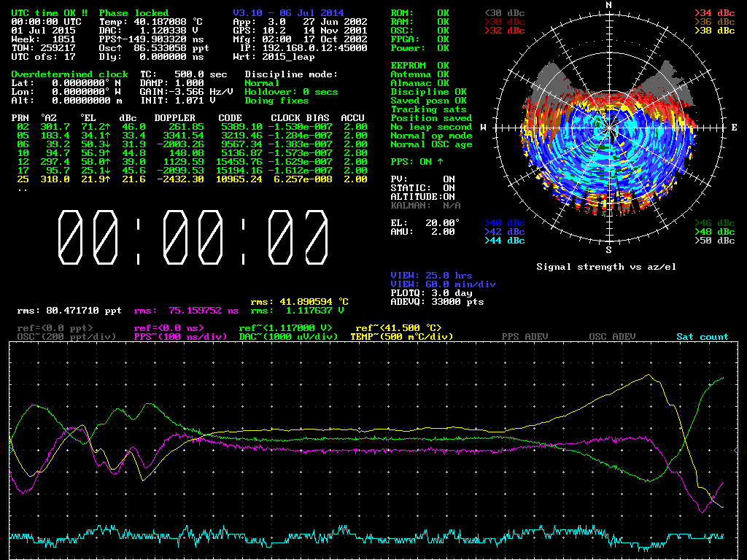Click 'Holdover: 0 secs' status
This screenshot has width=747, height=560.
(x=292, y=91)
